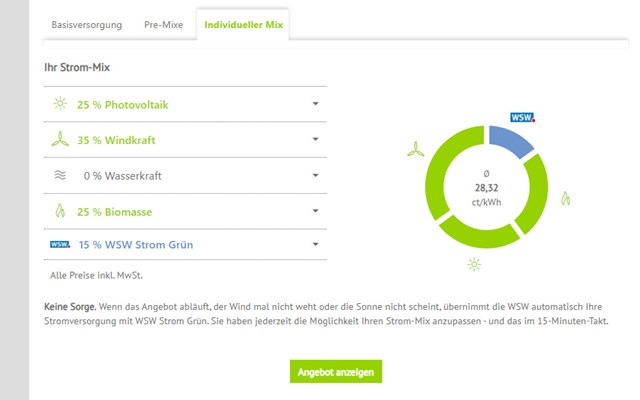Click the bold 'Keine Sorge.' text
The height and width of the screenshot is (400, 640).
click(70, 307)
